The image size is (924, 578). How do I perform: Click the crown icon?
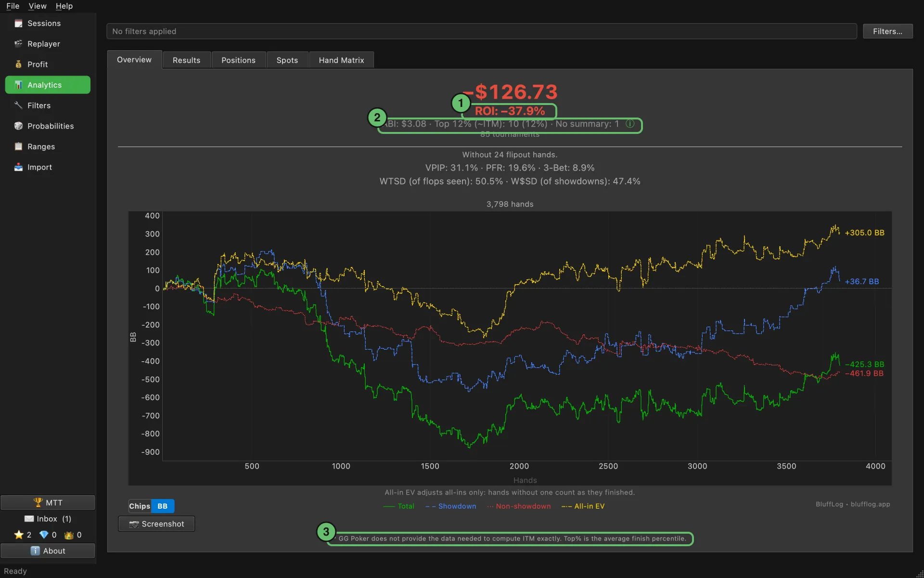69,535
